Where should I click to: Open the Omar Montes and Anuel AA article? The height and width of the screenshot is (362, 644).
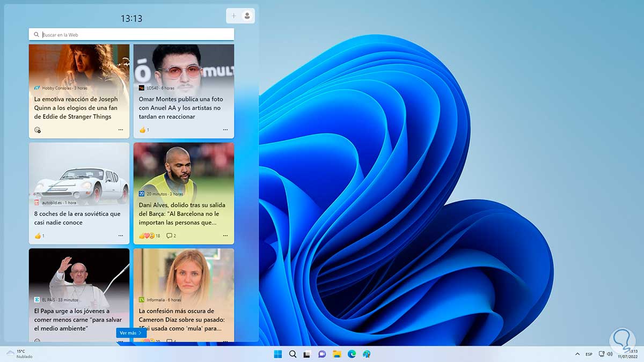180,108
